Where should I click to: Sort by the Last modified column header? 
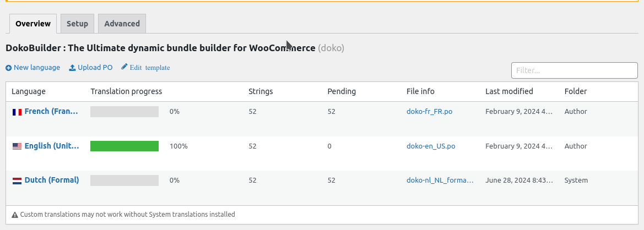point(509,91)
